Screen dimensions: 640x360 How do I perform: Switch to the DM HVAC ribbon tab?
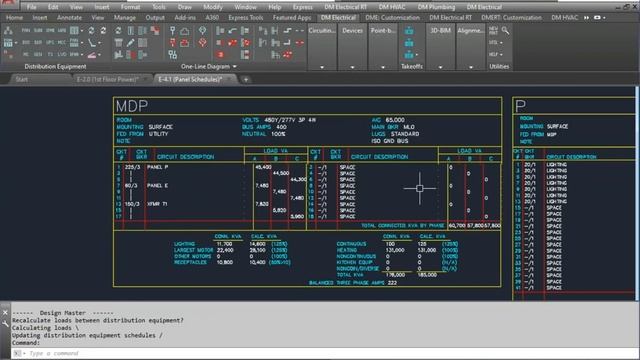click(x=564, y=18)
